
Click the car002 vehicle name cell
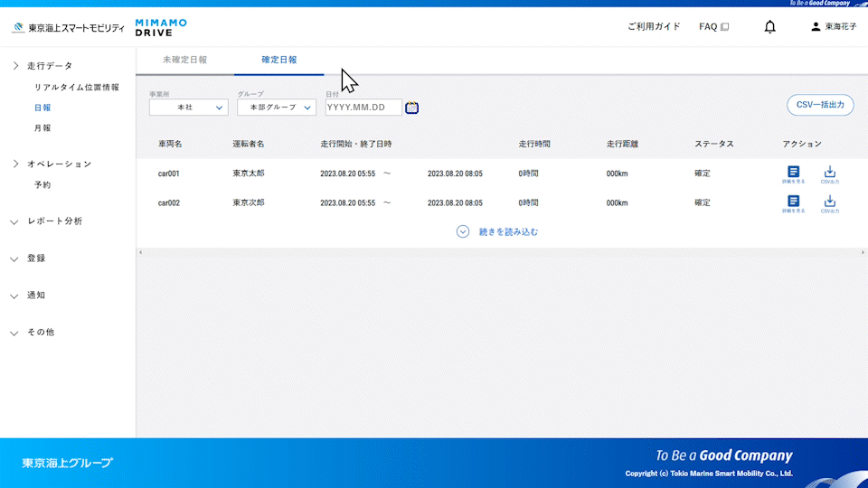click(169, 203)
